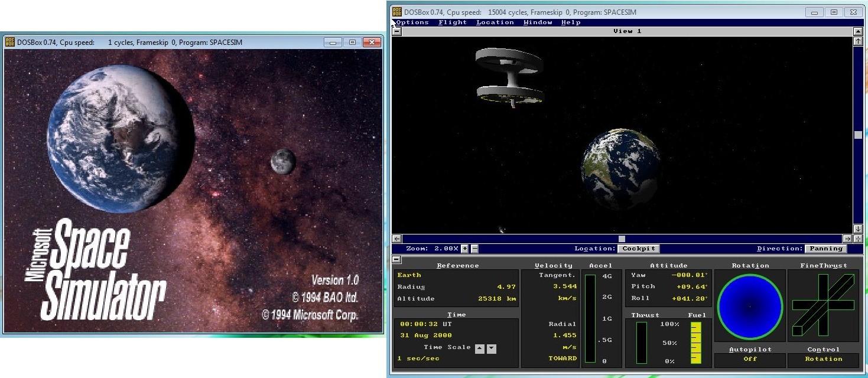Click the Thrust level gauge
The width and height of the screenshot is (868, 378).
tap(641, 343)
